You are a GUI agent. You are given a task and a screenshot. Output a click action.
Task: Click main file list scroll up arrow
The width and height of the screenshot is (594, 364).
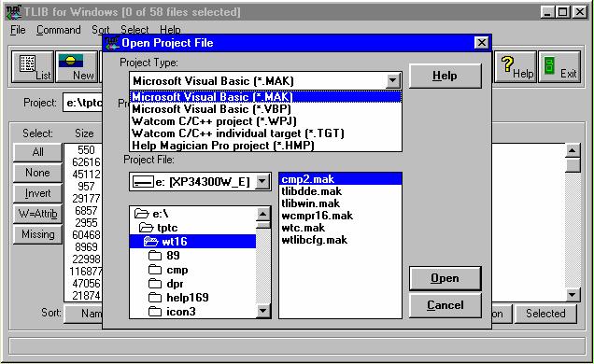coord(573,150)
